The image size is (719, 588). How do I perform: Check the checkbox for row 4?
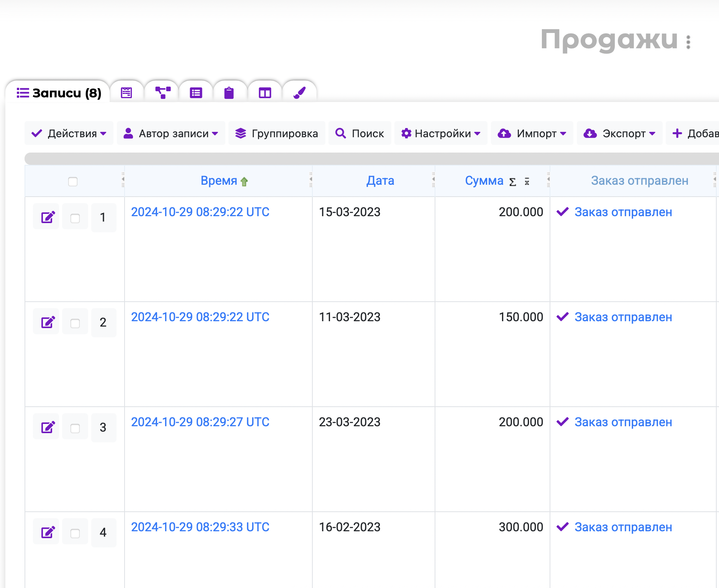click(75, 533)
